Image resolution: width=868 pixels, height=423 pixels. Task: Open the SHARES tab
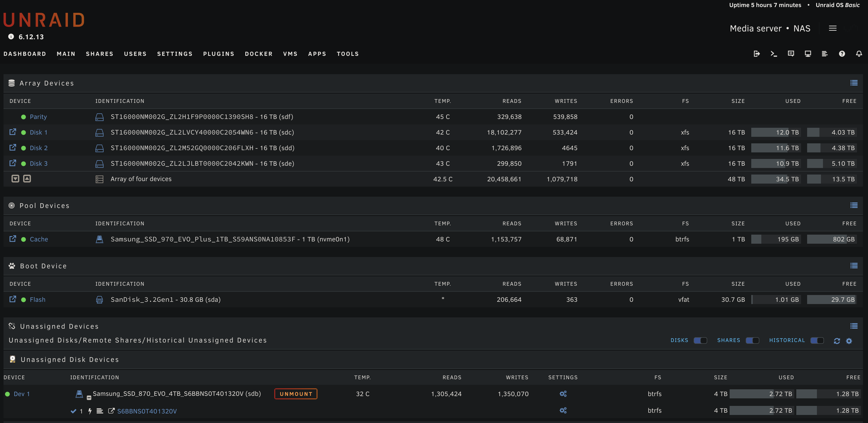click(99, 54)
